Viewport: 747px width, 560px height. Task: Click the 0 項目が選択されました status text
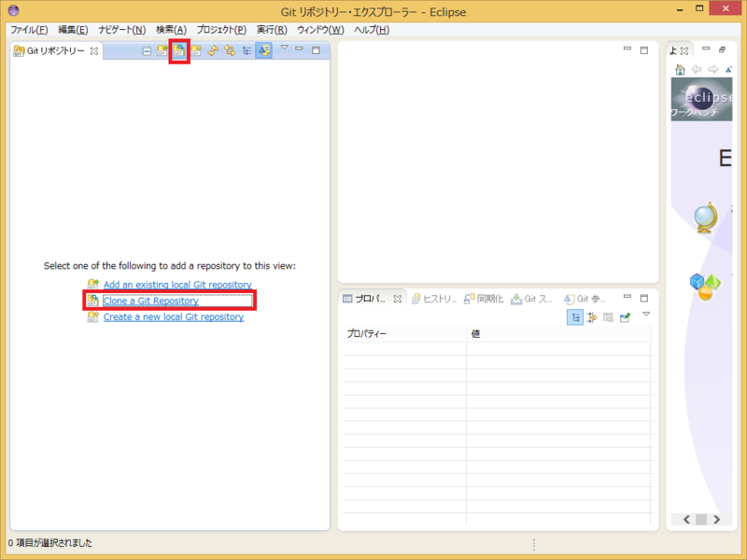coord(50,543)
